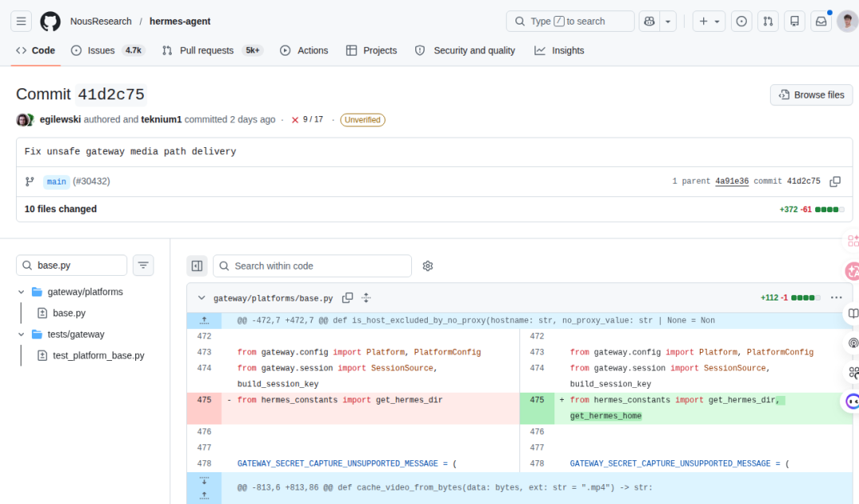Click the 10 files changed text
The width and height of the screenshot is (859, 504).
(60, 209)
